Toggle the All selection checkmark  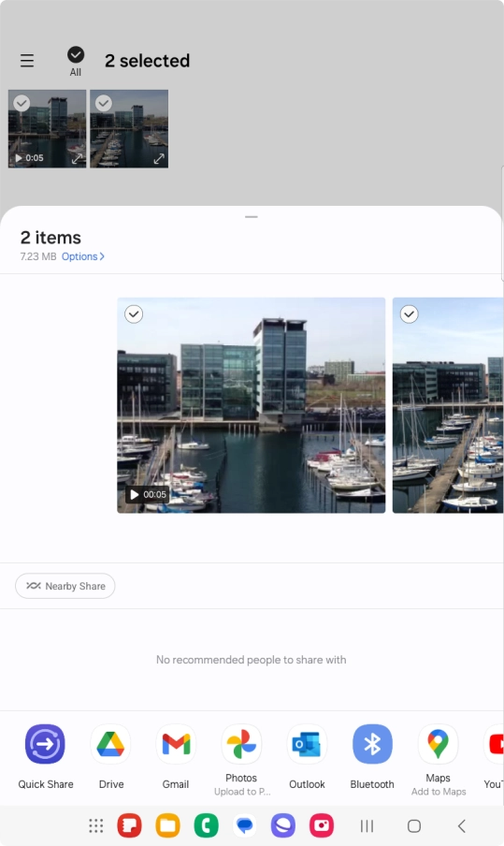(x=76, y=54)
